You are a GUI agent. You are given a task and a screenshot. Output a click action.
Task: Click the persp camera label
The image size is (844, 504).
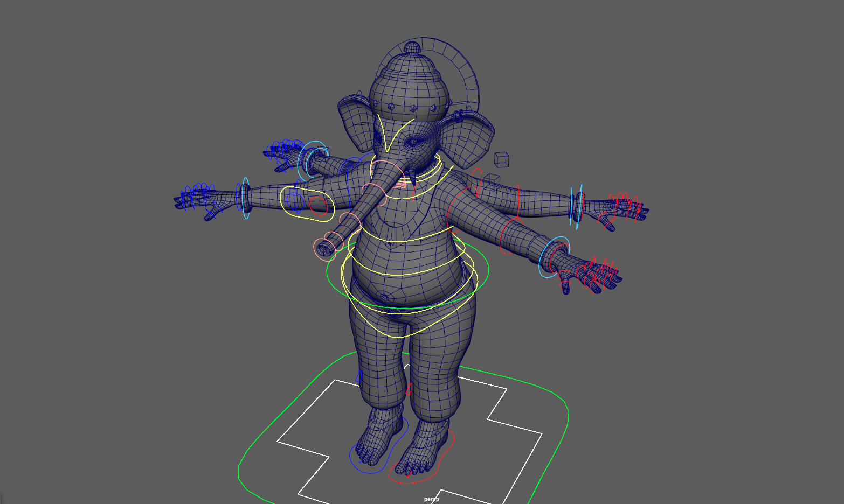[431, 499]
